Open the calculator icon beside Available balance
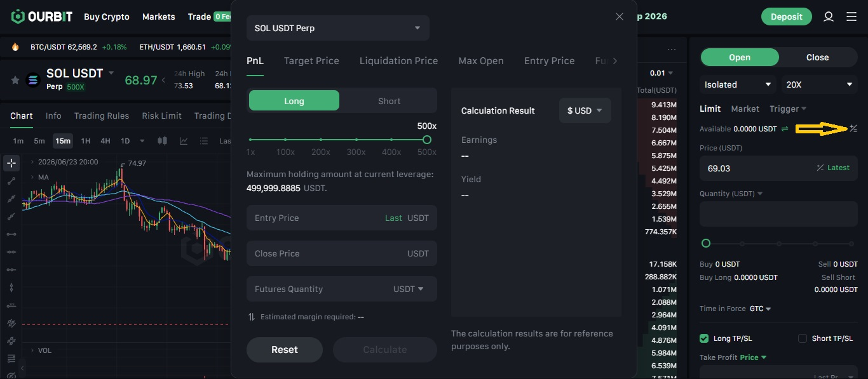Image resolution: width=868 pixels, height=379 pixels. (x=853, y=129)
